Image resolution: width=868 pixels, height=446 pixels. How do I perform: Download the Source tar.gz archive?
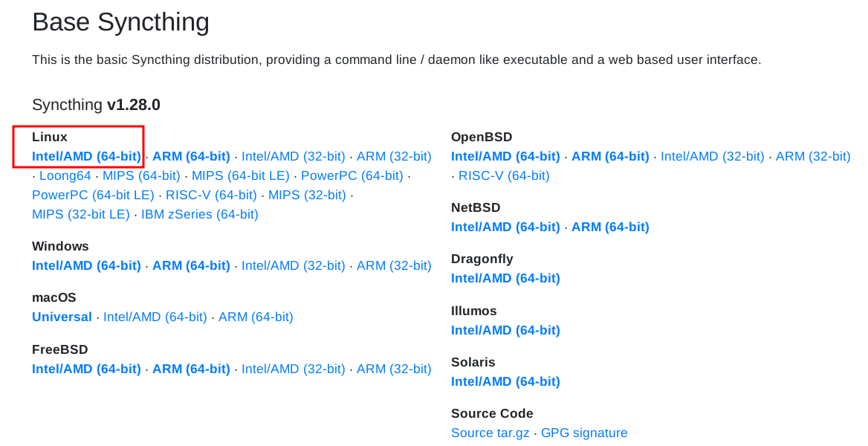click(490, 433)
